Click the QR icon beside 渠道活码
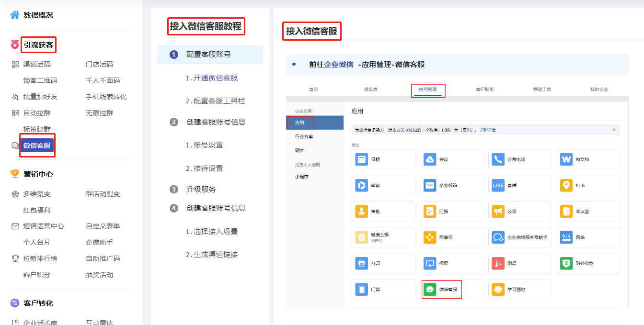 point(15,64)
